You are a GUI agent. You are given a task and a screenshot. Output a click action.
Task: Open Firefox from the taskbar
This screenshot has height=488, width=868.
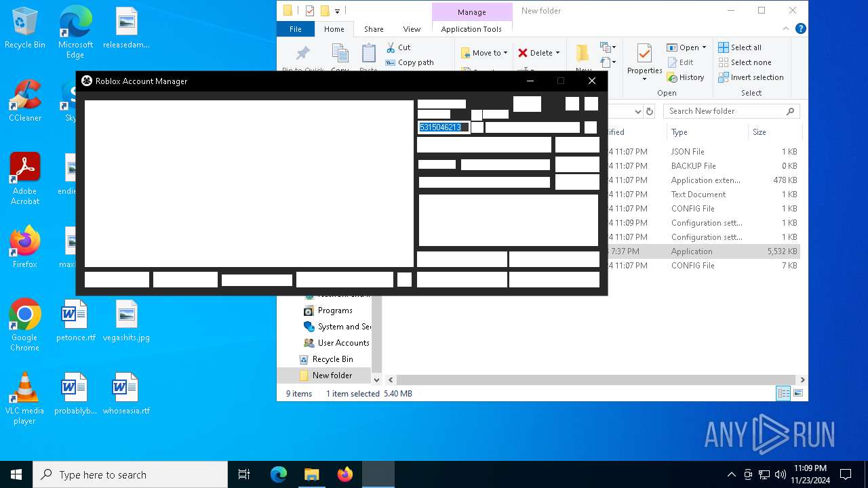click(x=345, y=474)
